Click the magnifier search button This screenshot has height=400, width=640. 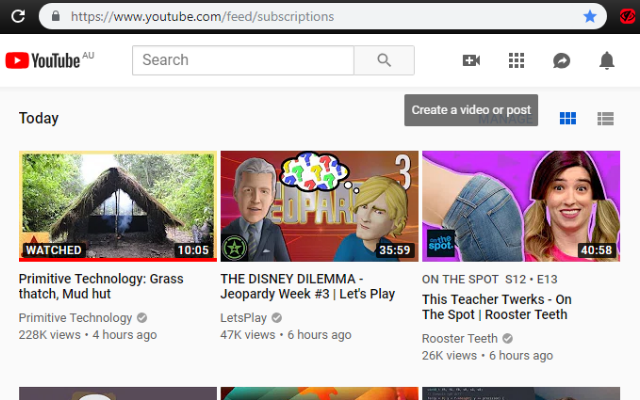click(384, 60)
